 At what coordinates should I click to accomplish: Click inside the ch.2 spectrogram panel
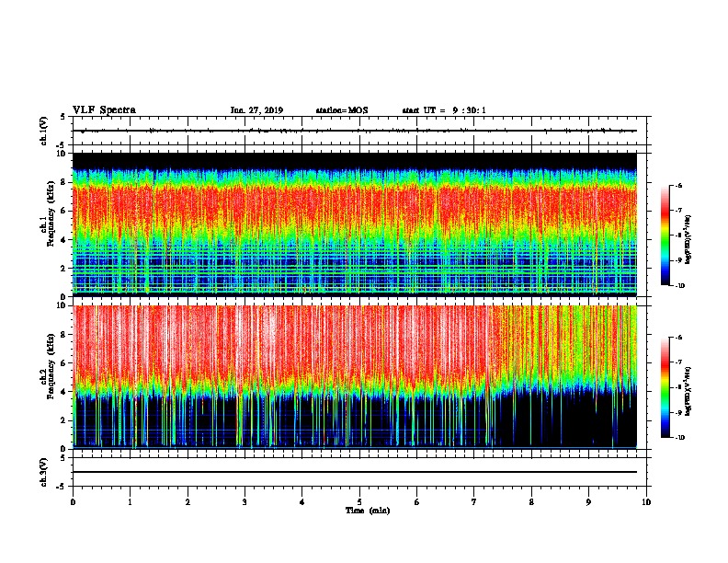pyautogui.click(x=355, y=377)
